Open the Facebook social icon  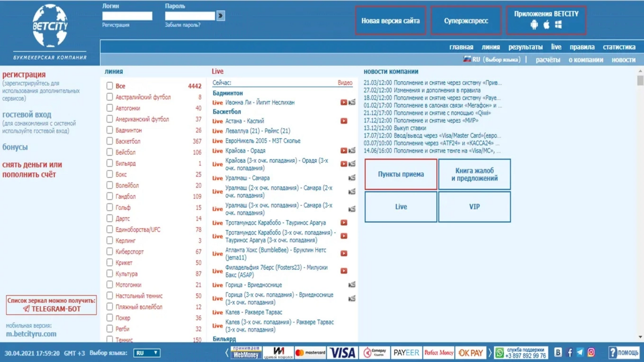570,352
